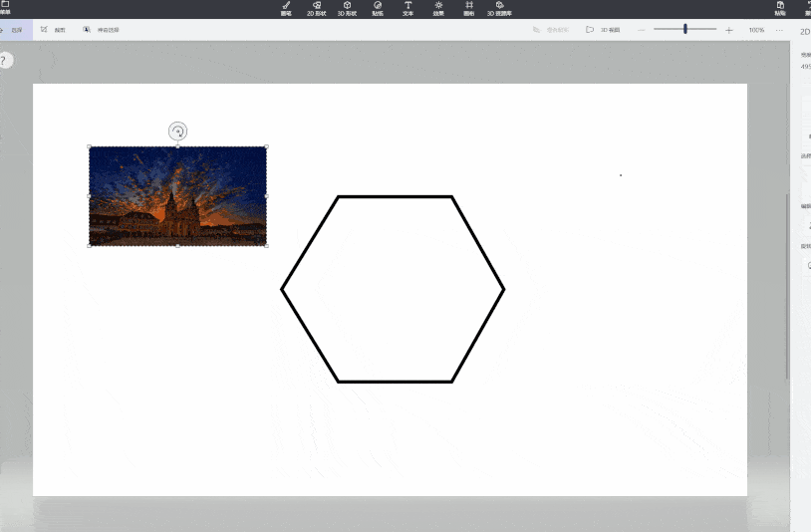Screen dimensions: 811x532
Task: Open the Menu (菜单) button at top left
Action: click(5, 8)
